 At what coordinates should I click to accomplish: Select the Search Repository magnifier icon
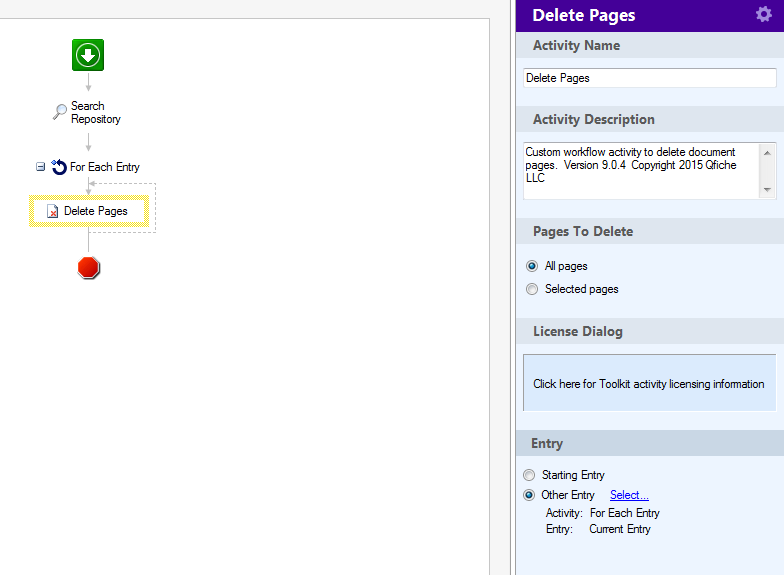coord(60,112)
